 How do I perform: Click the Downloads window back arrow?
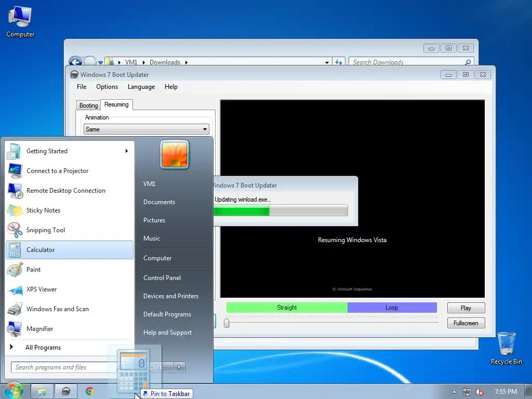click(75, 61)
